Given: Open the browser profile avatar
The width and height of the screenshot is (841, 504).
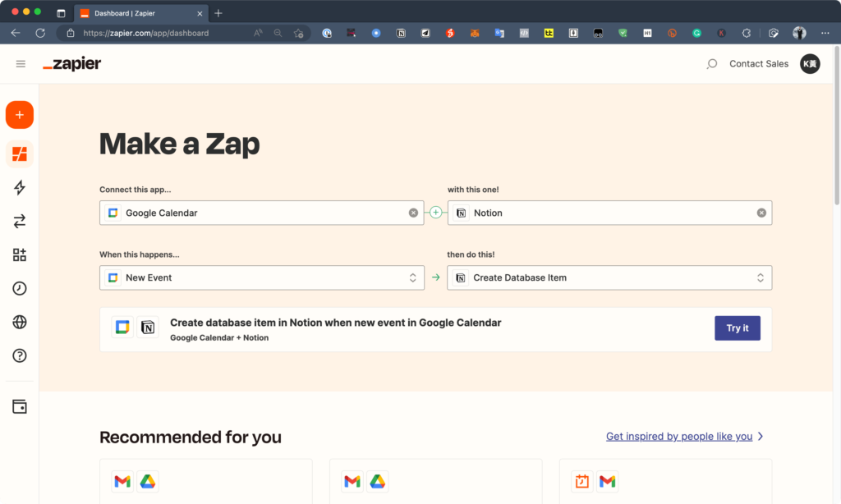Looking at the screenshot, I should point(799,33).
